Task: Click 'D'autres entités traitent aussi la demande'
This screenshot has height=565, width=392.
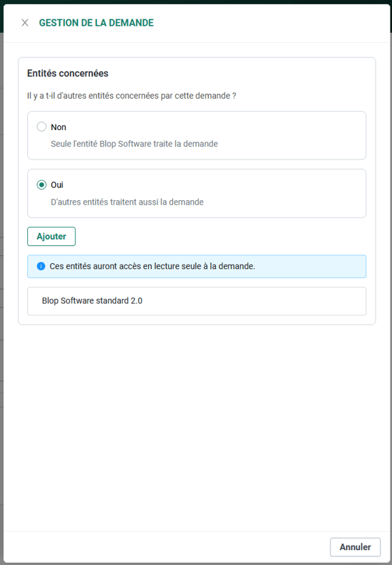Action: coord(127,202)
